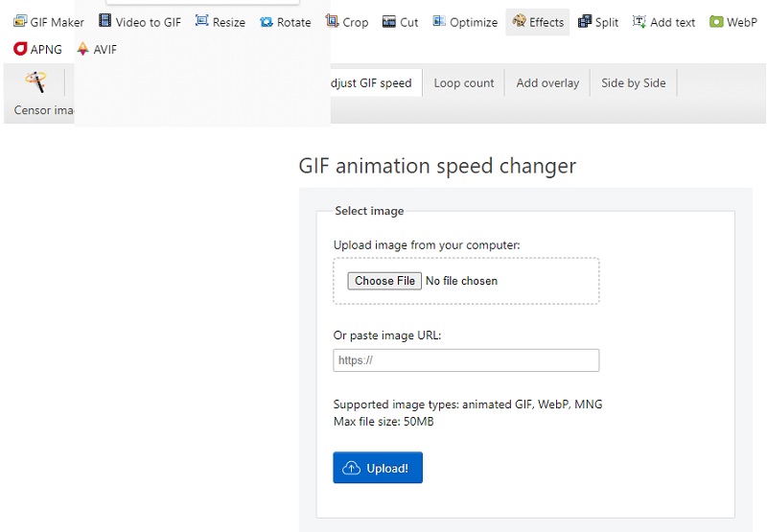The image size is (767, 532).
Task: Click the 'GIF animation speed changer' heading
Action: point(437,166)
